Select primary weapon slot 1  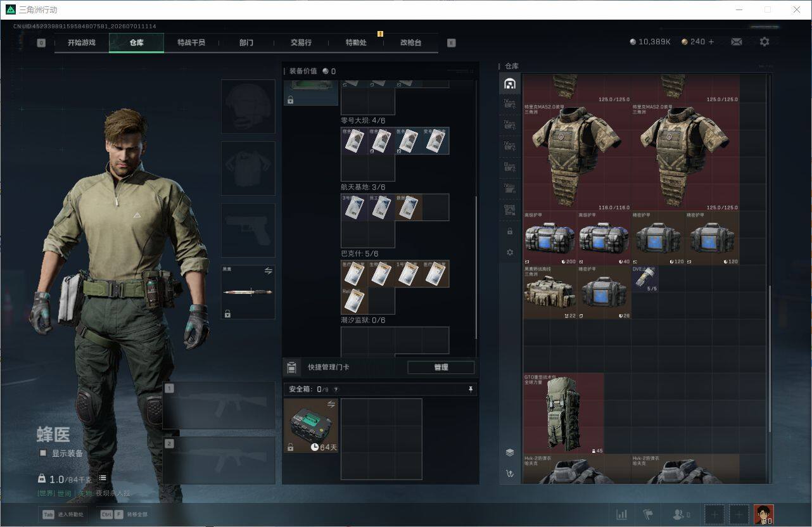pyautogui.click(x=219, y=405)
